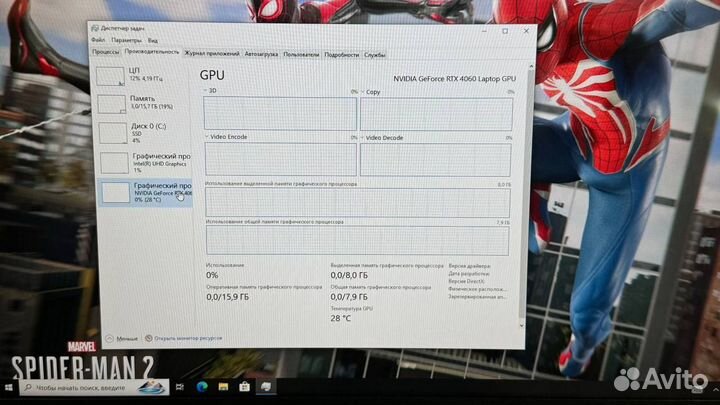Click the Диск 0 mini graph thumbnail
This screenshot has width=720, height=405.
(113, 133)
